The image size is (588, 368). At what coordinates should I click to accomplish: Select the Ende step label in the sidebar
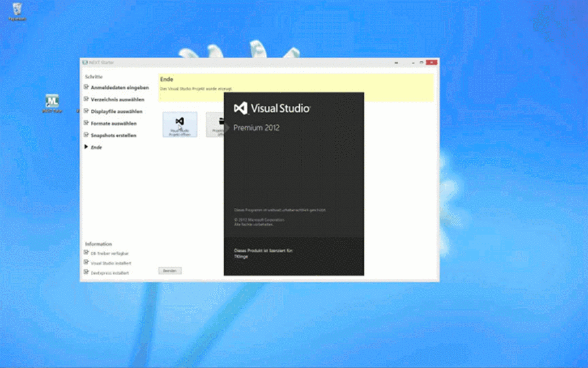tap(96, 148)
